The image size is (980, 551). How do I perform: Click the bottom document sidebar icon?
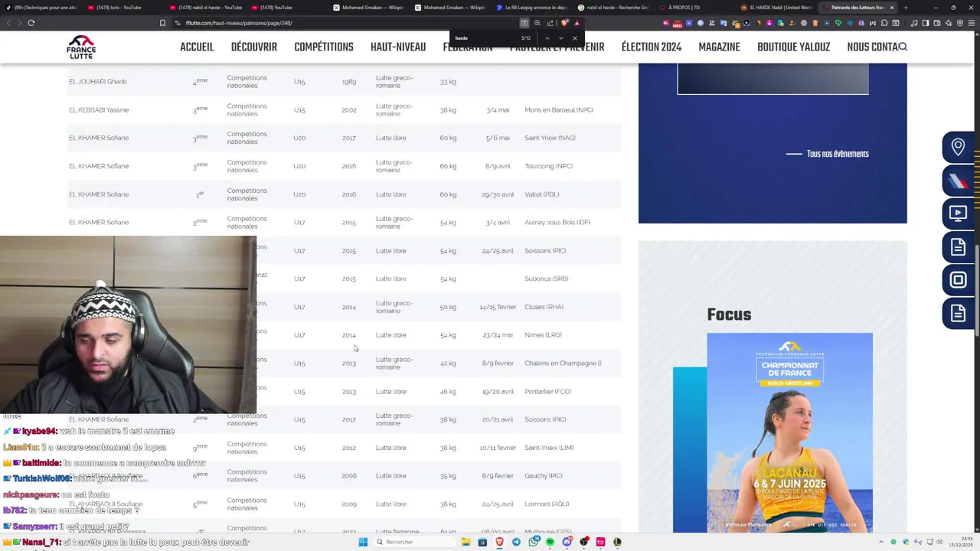(x=958, y=314)
